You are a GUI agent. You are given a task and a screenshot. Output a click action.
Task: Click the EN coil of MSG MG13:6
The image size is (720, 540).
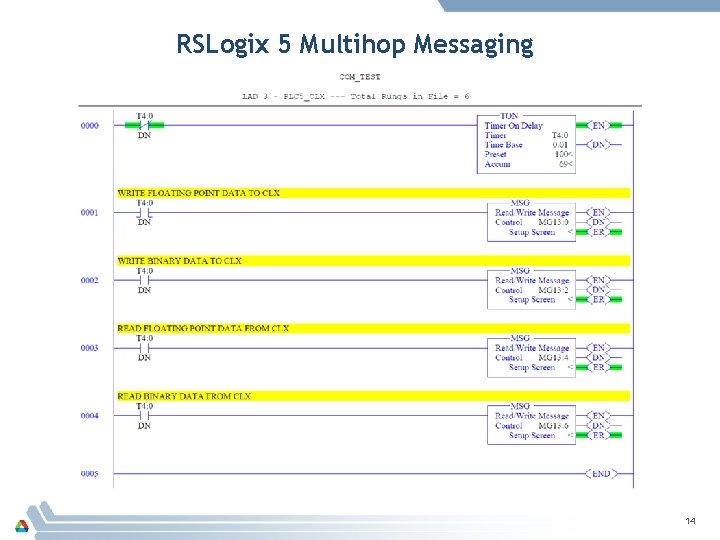tap(599, 416)
